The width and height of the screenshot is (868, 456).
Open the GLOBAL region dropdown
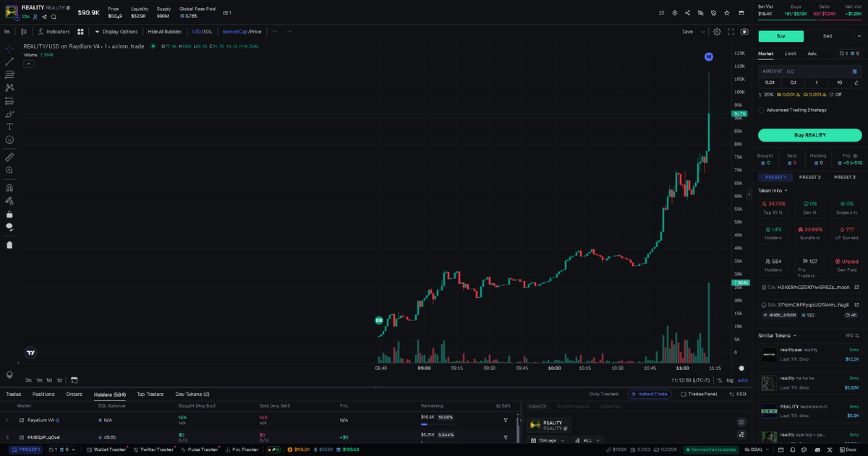pyautogui.click(x=757, y=449)
